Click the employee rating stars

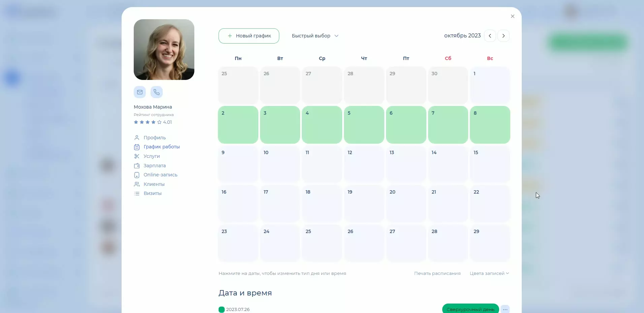coord(148,122)
